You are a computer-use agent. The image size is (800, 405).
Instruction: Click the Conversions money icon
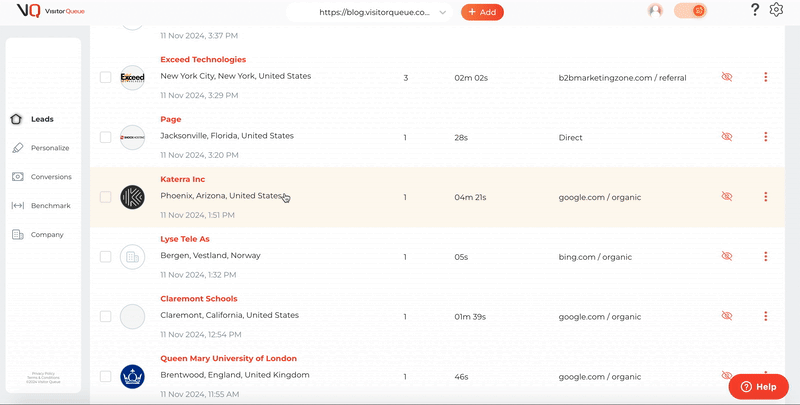click(17, 177)
